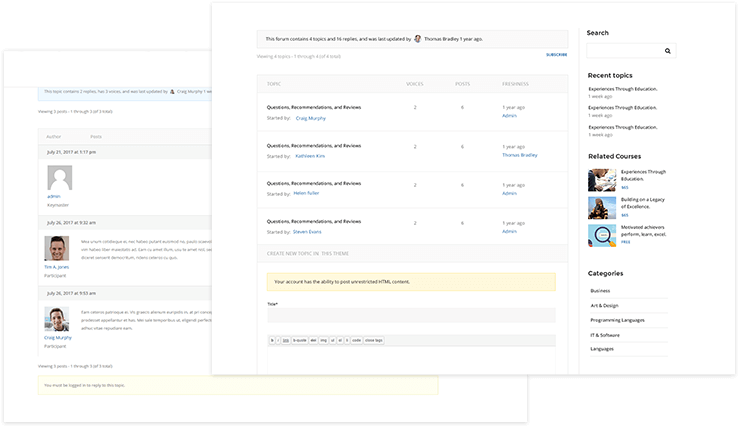Click the bold button in editor toolbar

[273, 340]
